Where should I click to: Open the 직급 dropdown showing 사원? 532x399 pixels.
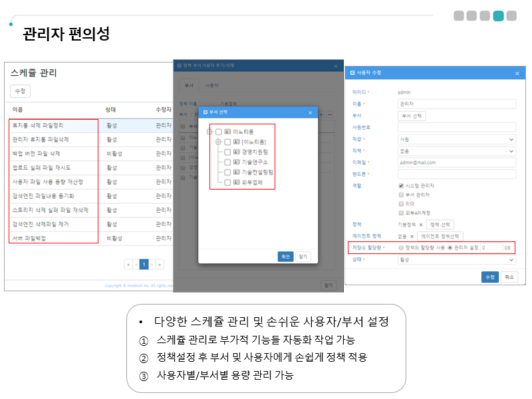456,140
